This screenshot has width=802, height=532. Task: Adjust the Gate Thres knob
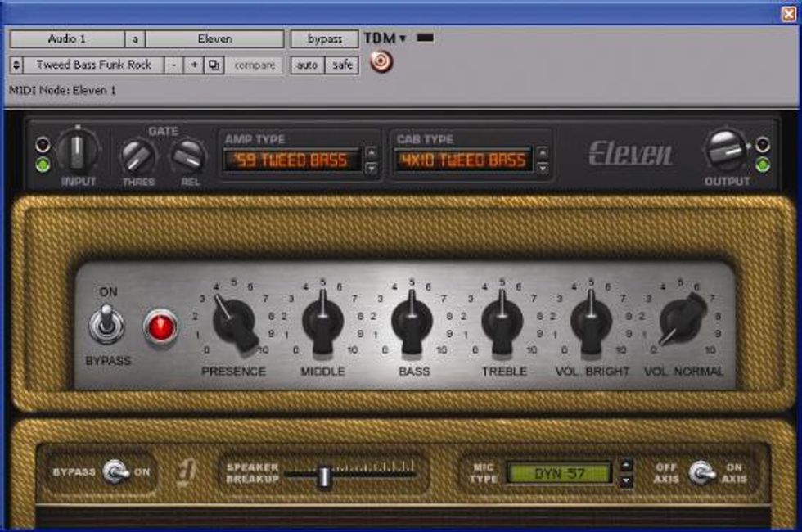point(138,156)
